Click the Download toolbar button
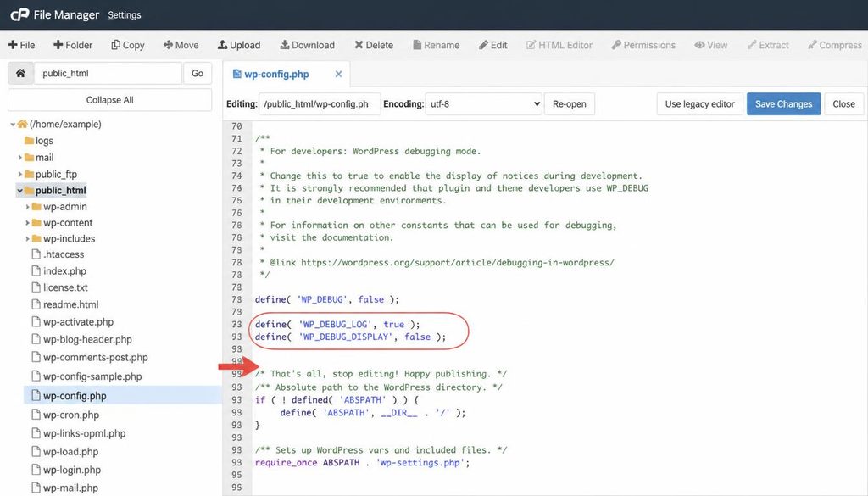 (307, 45)
